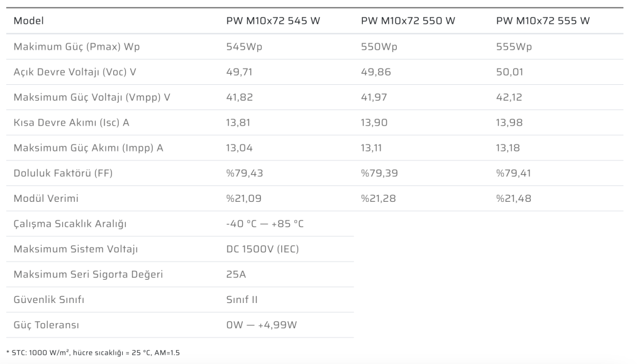This screenshot has width=644, height=364.
Task: Click the Makimum Güç (Pmax) Wp row label
Action: click(75, 47)
